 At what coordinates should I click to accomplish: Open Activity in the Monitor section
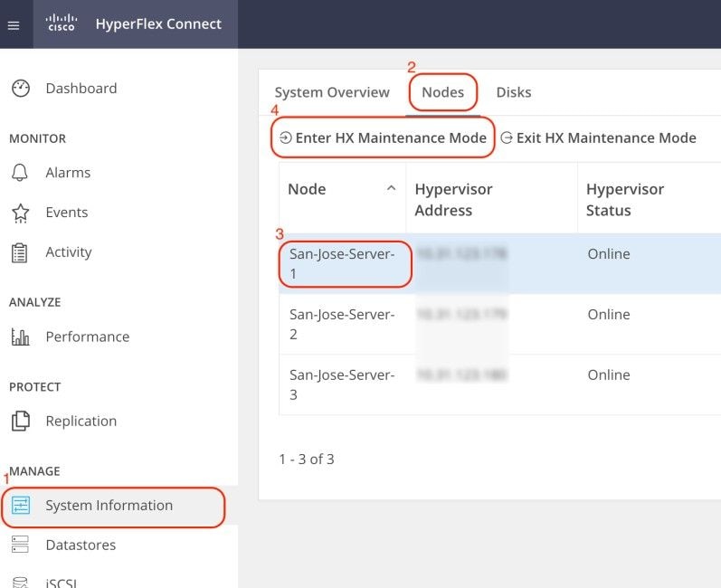point(69,251)
